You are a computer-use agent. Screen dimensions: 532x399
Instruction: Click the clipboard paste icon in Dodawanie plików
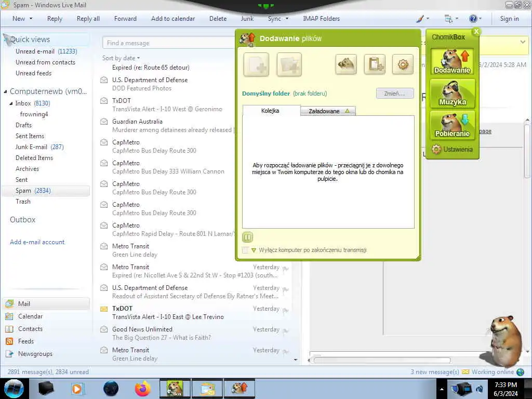[375, 64]
